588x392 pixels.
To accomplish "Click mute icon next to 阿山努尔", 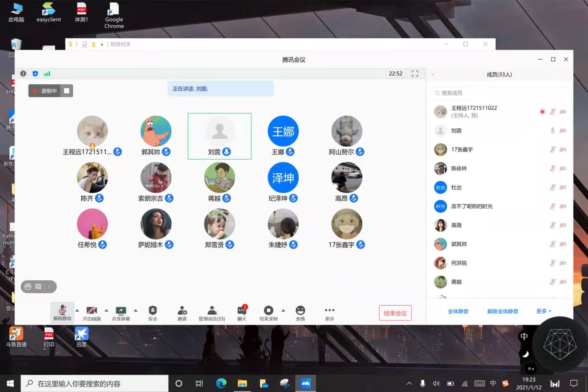I will [x=360, y=152].
